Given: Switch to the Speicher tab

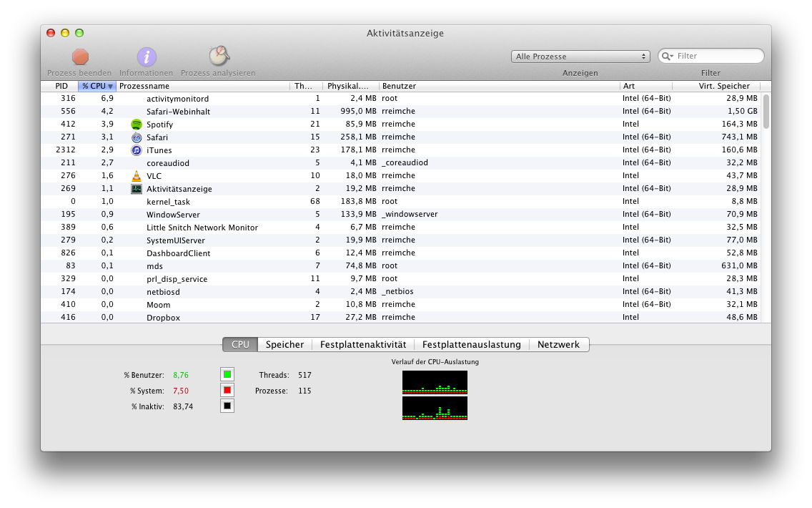Looking at the screenshot, I should click(x=284, y=344).
